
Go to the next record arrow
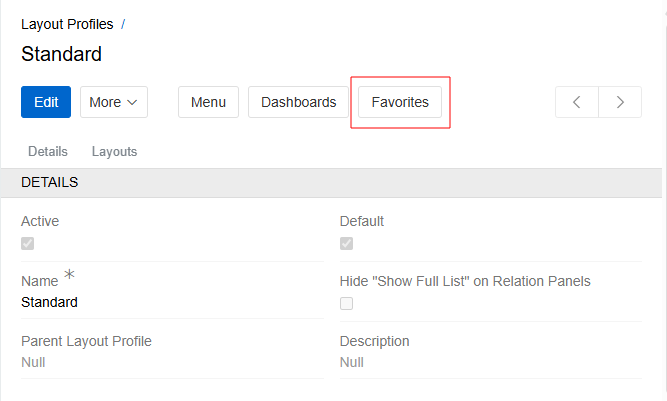click(620, 102)
